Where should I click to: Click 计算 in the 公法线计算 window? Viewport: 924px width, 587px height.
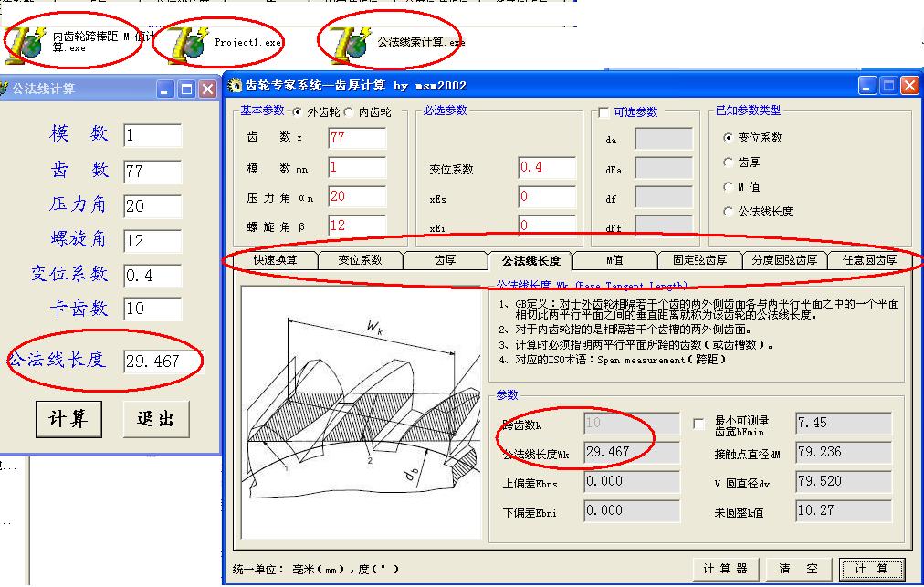68,419
